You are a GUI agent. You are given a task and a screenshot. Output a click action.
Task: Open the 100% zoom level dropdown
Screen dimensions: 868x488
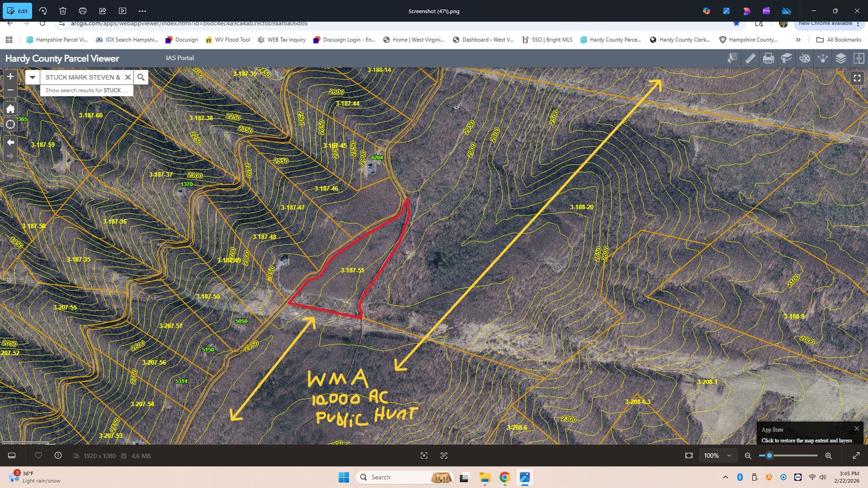(717, 455)
